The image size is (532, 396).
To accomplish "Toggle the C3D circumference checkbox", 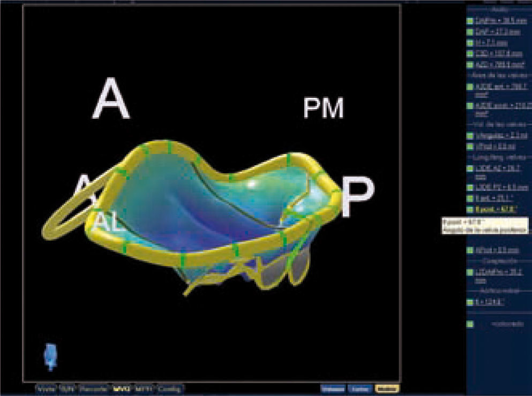I will pos(470,54).
